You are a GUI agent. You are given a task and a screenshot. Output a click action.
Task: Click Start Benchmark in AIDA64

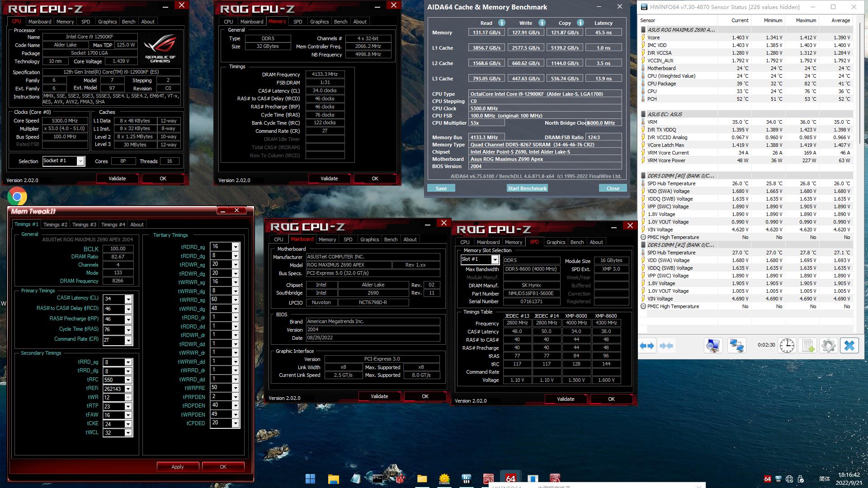click(x=527, y=188)
